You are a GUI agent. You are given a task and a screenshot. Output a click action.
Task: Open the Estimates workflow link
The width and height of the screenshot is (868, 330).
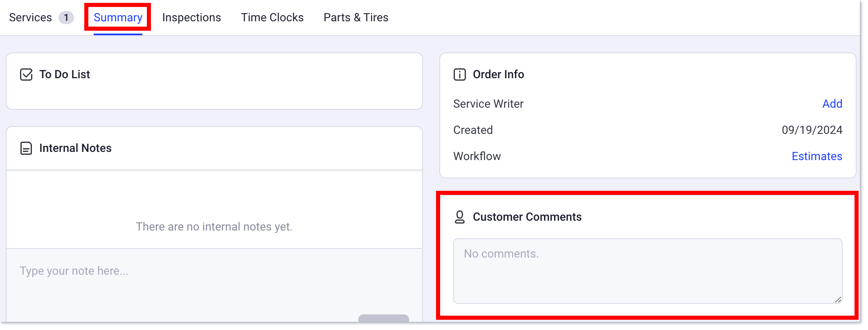(x=817, y=156)
